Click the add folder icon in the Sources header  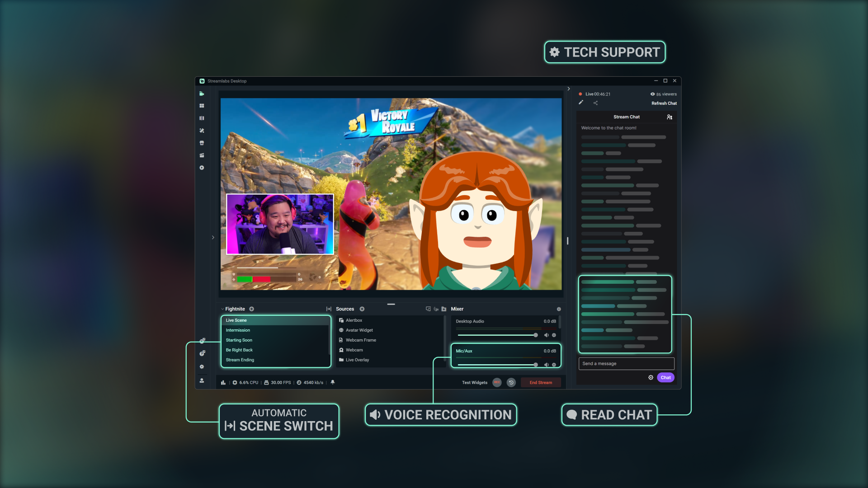point(443,309)
